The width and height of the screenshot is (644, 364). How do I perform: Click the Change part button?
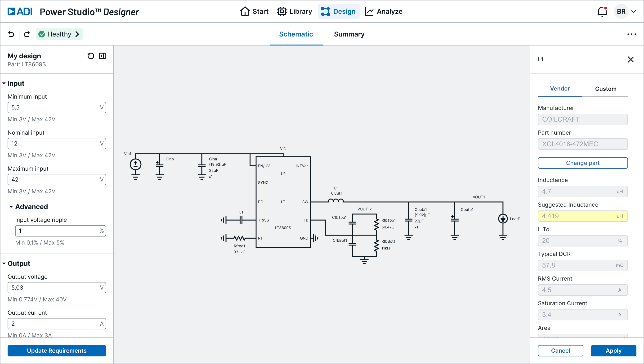pos(582,163)
